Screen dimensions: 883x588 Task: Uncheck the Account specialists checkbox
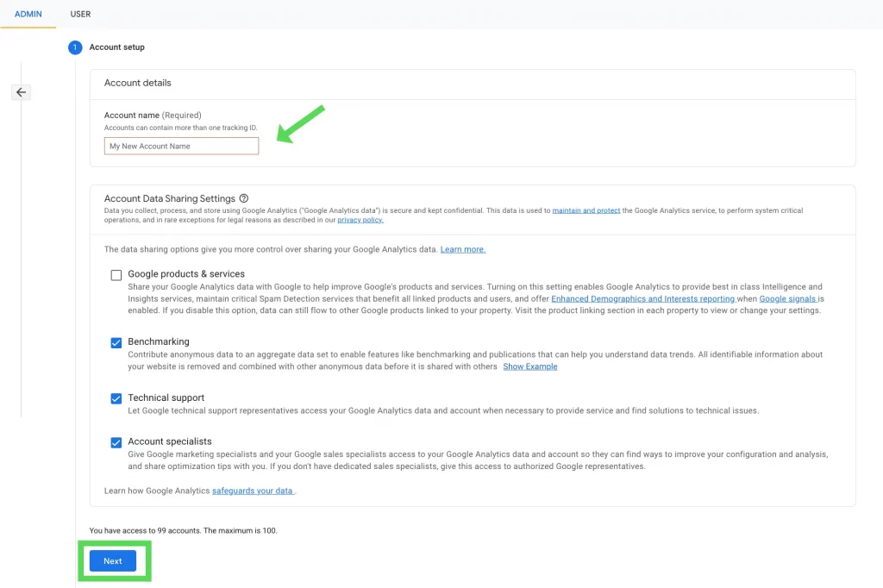click(x=116, y=442)
